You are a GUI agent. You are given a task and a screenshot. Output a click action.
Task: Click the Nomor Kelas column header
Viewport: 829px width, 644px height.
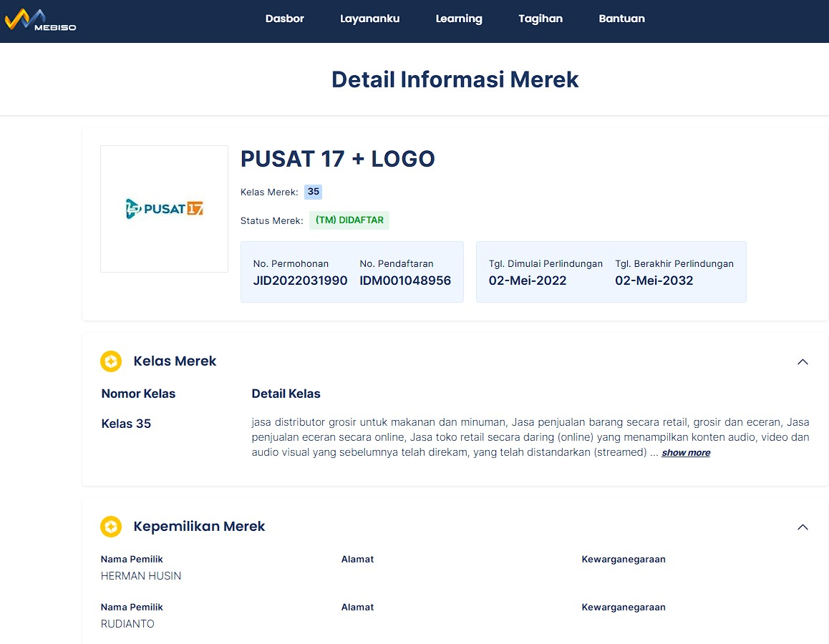pyautogui.click(x=138, y=394)
